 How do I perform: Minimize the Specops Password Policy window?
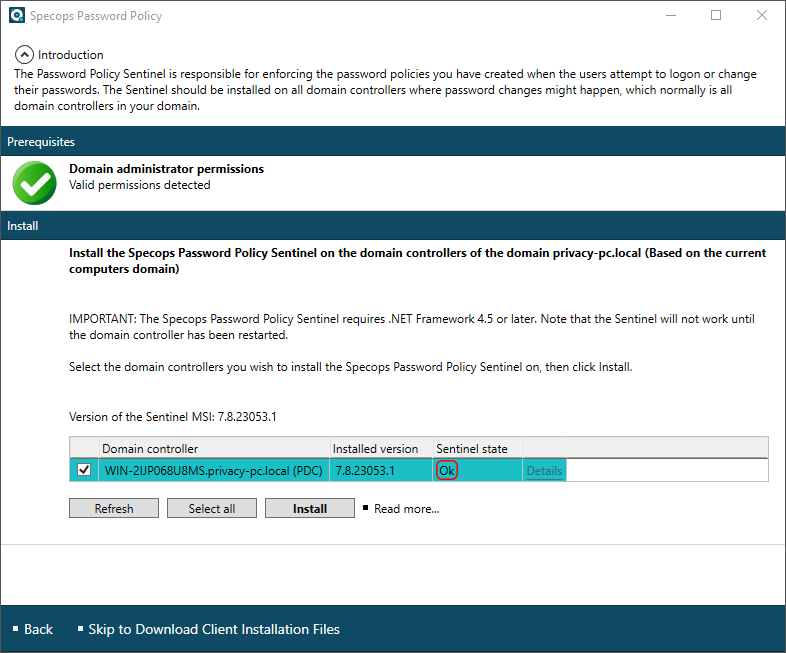pos(671,16)
